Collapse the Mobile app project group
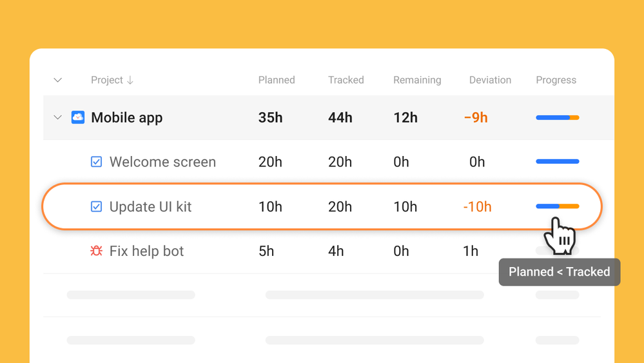Viewport: 644px width, 363px height. [57, 117]
